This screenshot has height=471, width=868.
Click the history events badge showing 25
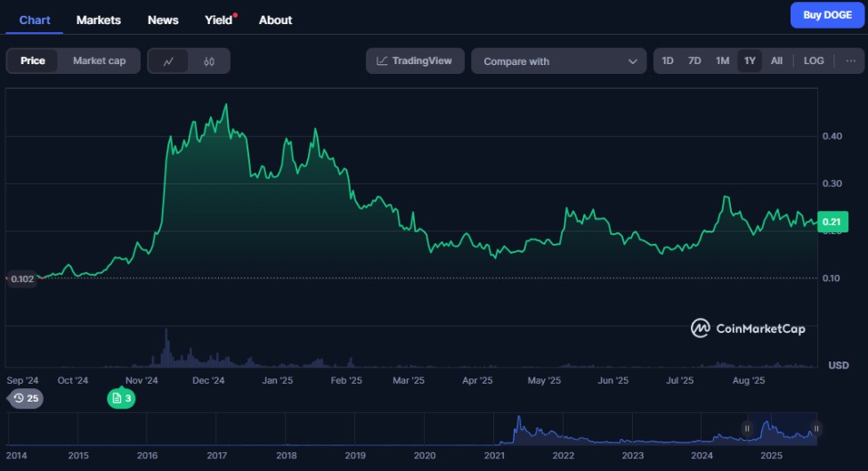point(26,399)
